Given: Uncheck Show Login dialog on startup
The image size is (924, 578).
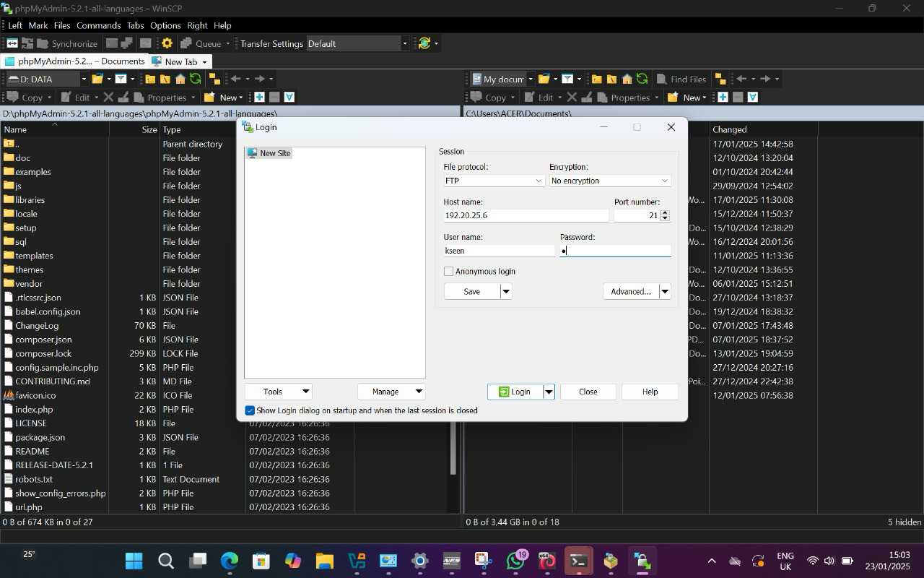Looking at the screenshot, I should coord(250,410).
